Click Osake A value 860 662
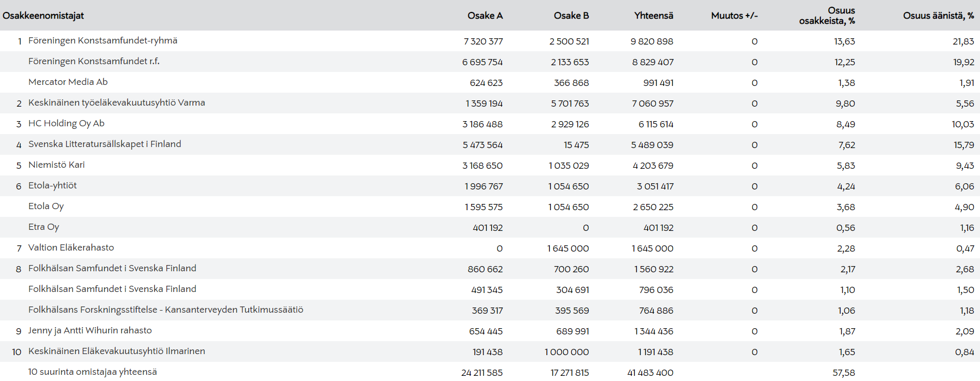The width and height of the screenshot is (980, 381). click(x=485, y=269)
